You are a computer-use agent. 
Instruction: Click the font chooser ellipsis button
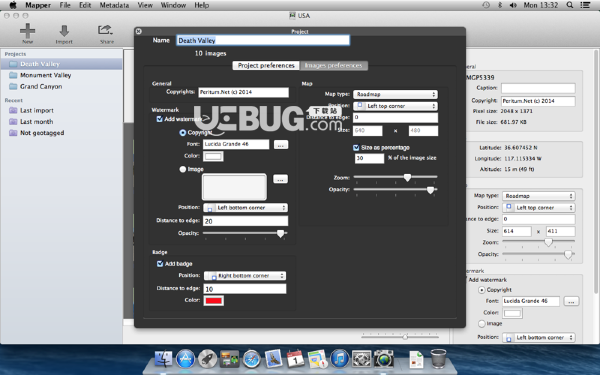[x=280, y=145]
